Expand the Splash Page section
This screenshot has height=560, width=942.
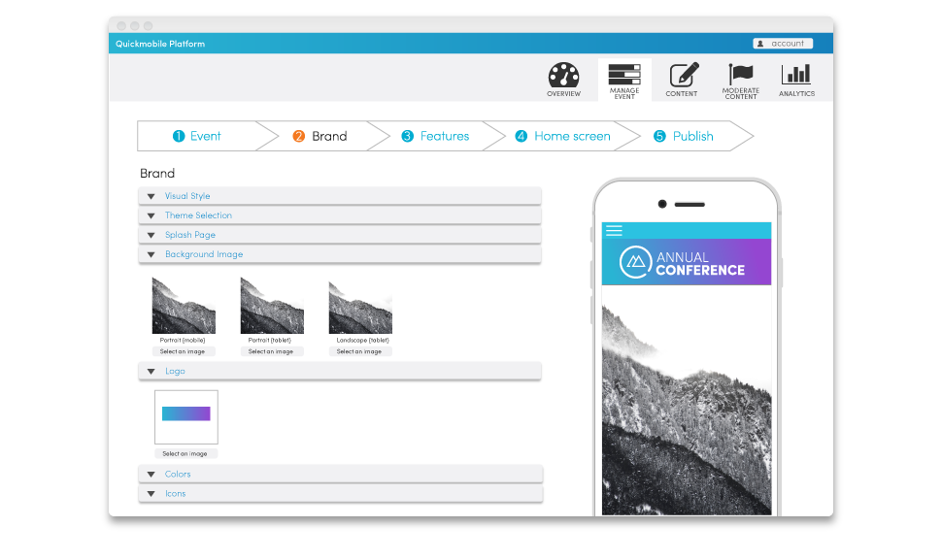[x=189, y=235]
